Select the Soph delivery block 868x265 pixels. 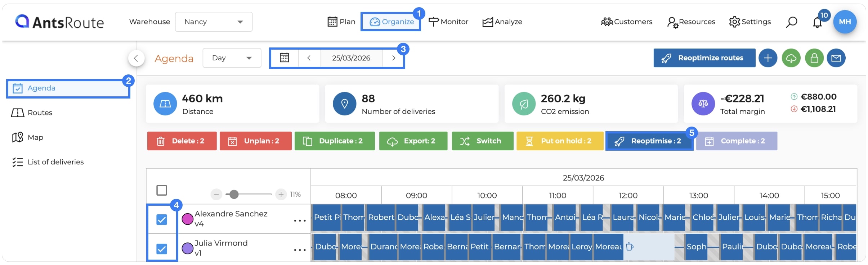[696, 247]
